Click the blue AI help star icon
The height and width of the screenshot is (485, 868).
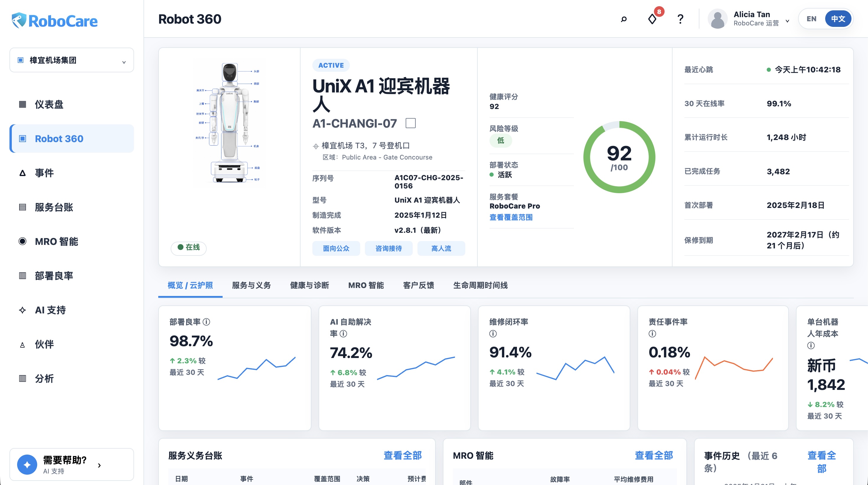click(27, 464)
